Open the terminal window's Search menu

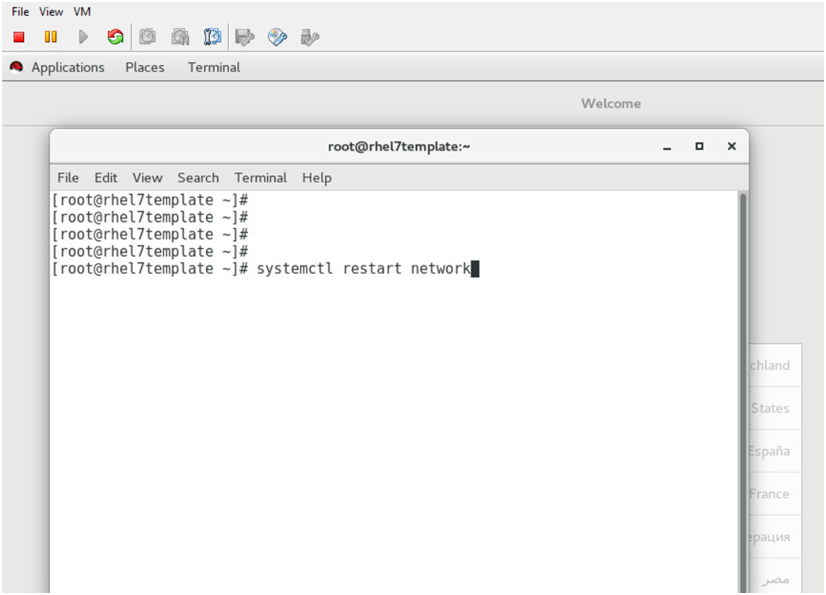[x=198, y=178]
